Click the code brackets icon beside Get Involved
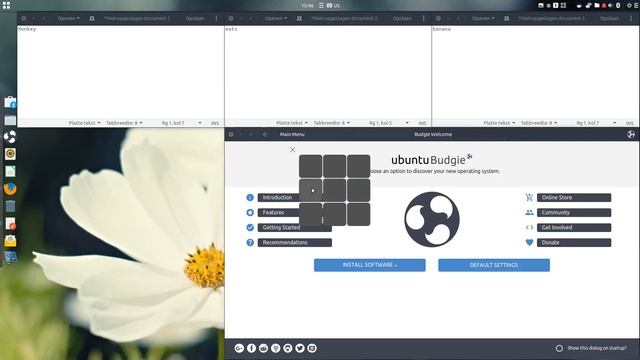640x360 pixels. [x=529, y=228]
